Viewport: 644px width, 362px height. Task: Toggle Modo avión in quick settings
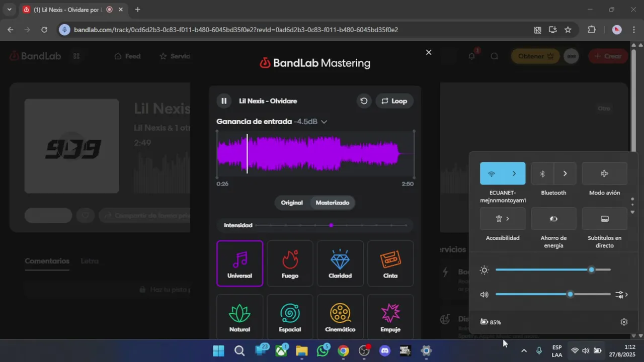coord(604,173)
